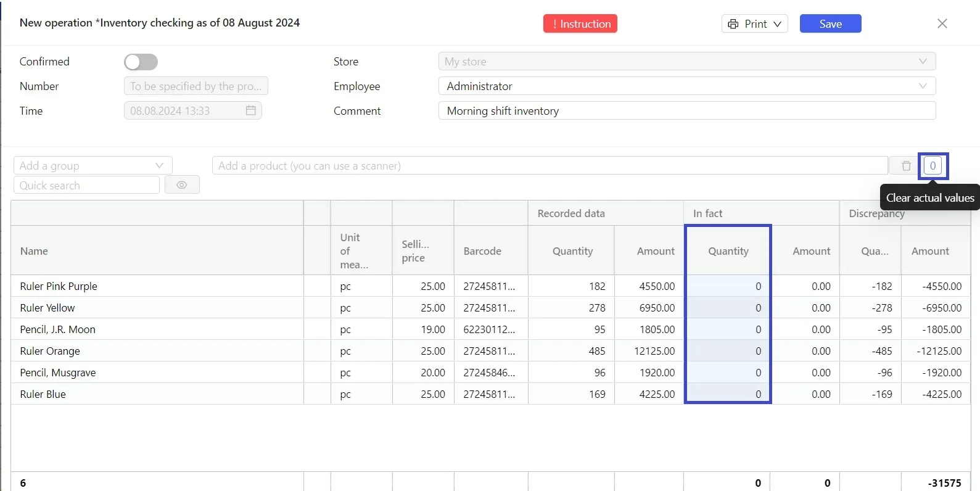Click discrepancy quantity -169
This screenshot has width=980, height=491.
pyautogui.click(x=882, y=394)
